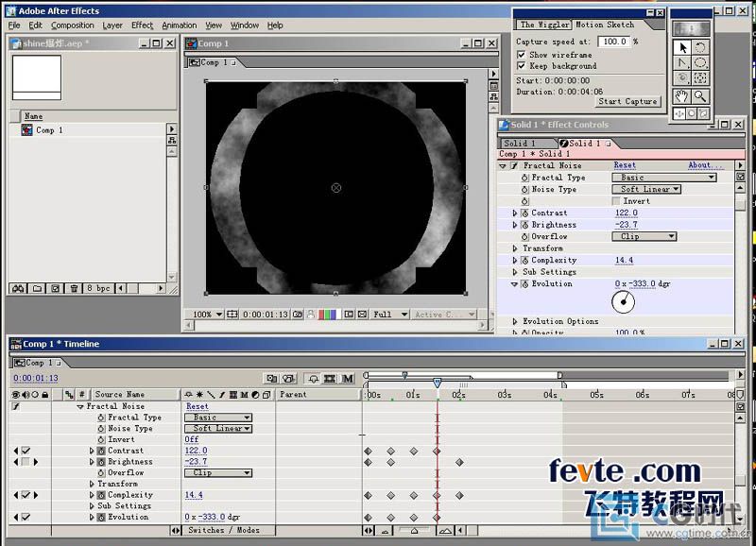Click the Motion Blur enable button in Timeline
The image size is (756, 546).
coord(348,379)
